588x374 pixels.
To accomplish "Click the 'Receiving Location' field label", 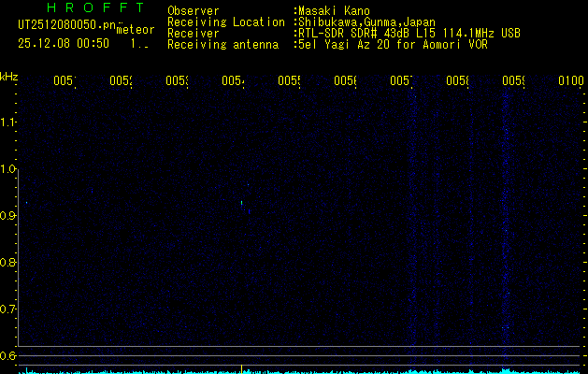I will pyautogui.click(x=226, y=22).
